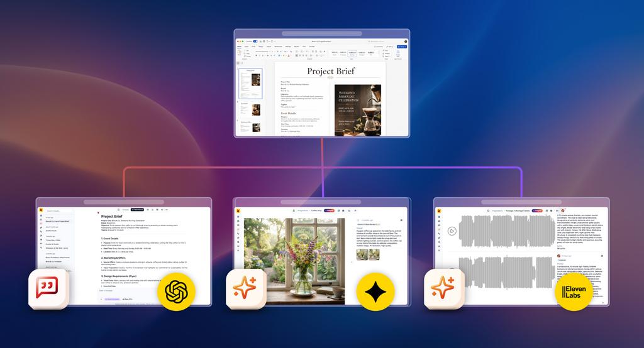
Task: Play the top audio waveform track
Action: [x=452, y=231]
